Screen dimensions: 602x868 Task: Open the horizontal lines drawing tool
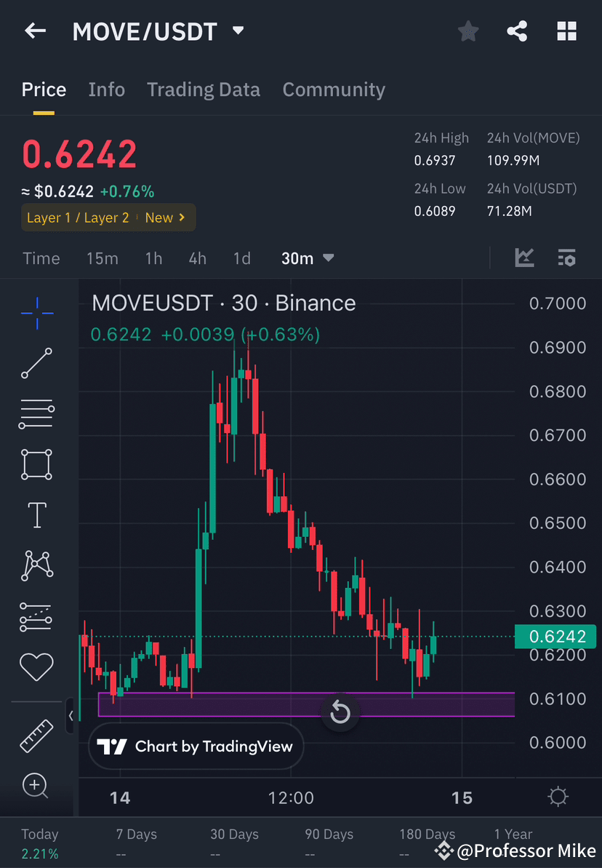(x=36, y=414)
